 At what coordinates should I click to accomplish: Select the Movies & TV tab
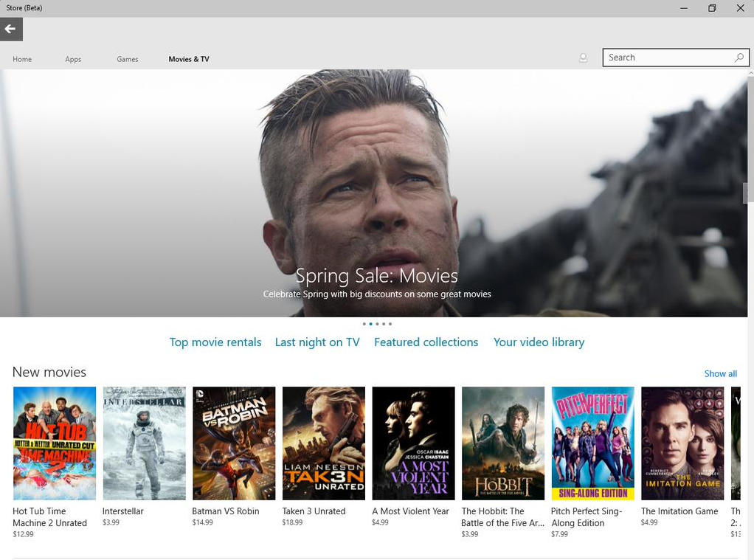click(x=189, y=59)
